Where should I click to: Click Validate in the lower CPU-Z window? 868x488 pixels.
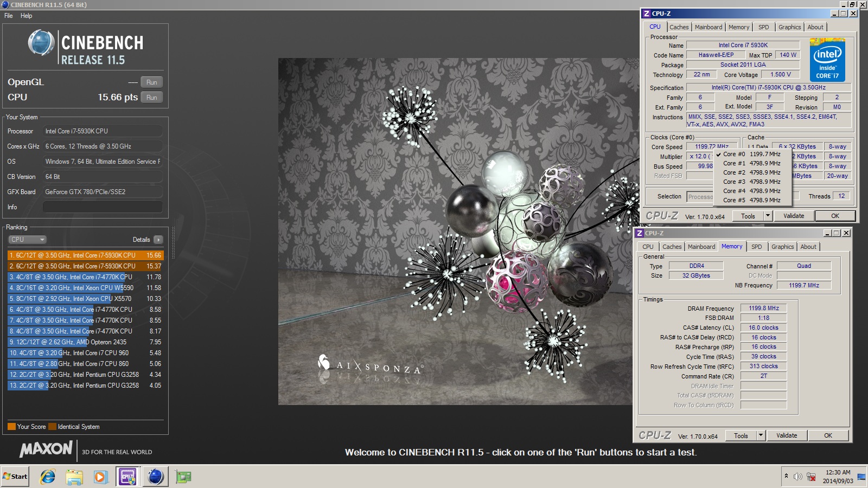point(787,435)
